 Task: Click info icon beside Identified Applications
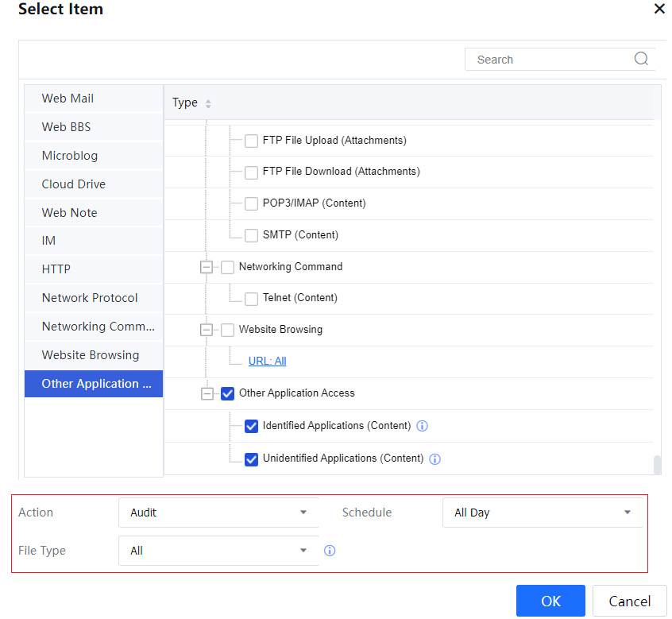(423, 426)
